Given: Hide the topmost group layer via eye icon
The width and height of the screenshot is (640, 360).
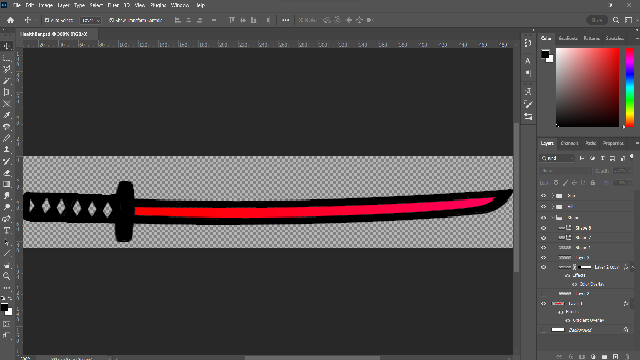Looking at the screenshot, I should tap(543, 196).
